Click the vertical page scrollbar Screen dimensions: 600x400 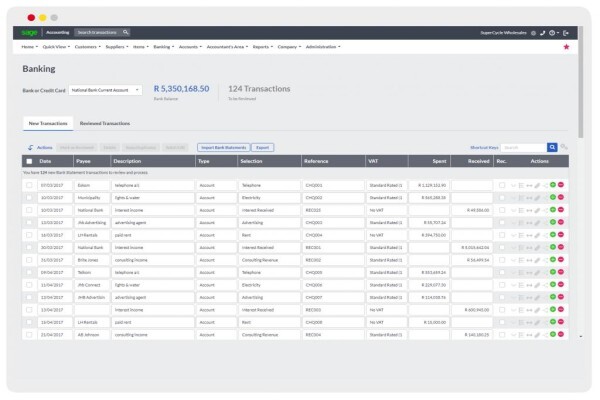pos(580,82)
